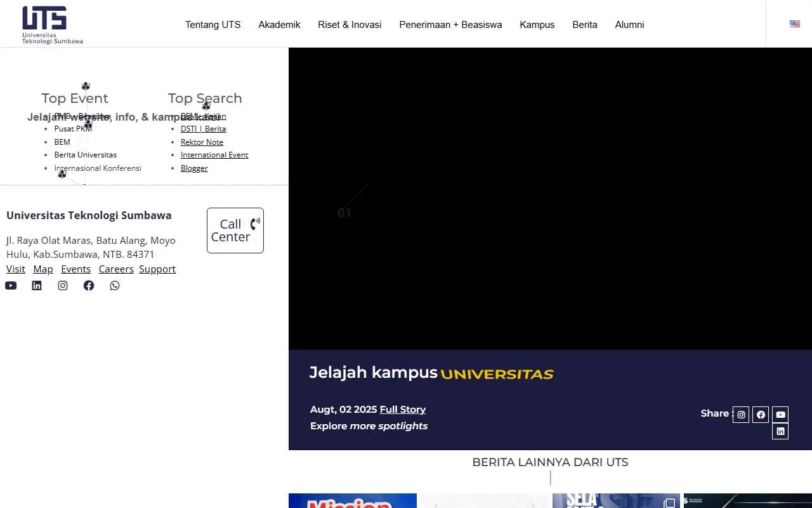The width and height of the screenshot is (812, 508).
Task: Open the WhatsApp icon under the address
Action: [x=115, y=286]
